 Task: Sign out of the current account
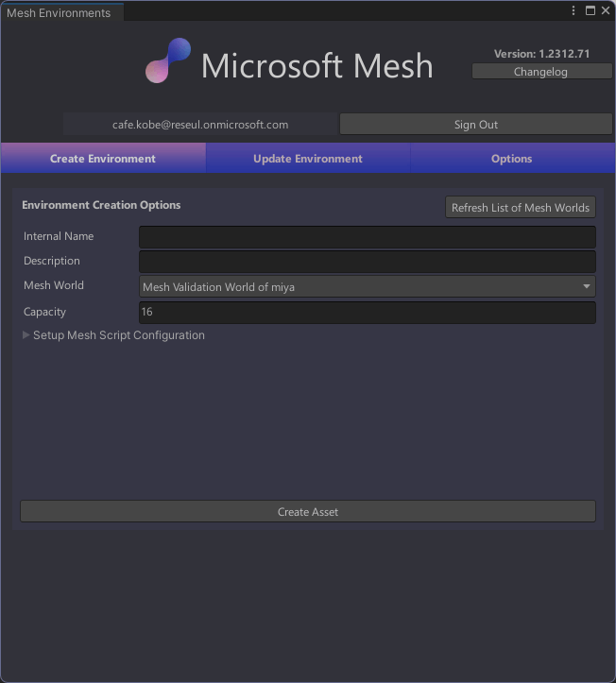click(x=476, y=125)
